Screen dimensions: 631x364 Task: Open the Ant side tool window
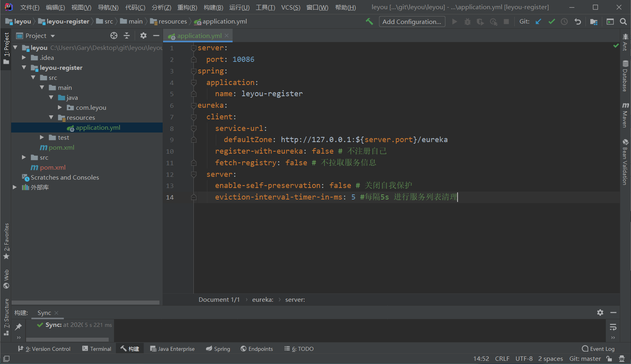pos(625,42)
